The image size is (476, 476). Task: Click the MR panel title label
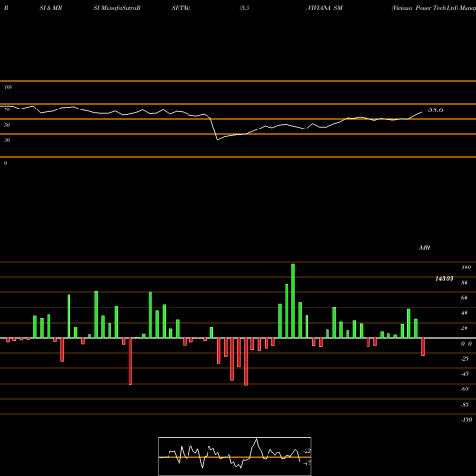(425, 248)
